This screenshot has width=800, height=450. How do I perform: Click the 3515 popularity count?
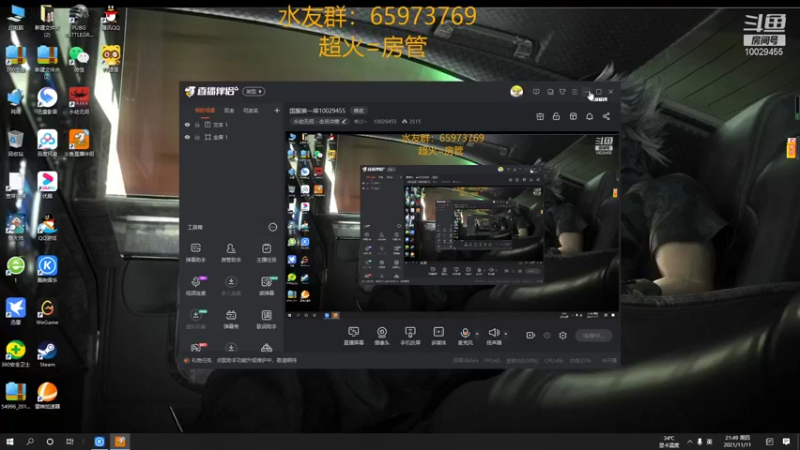coord(411,121)
